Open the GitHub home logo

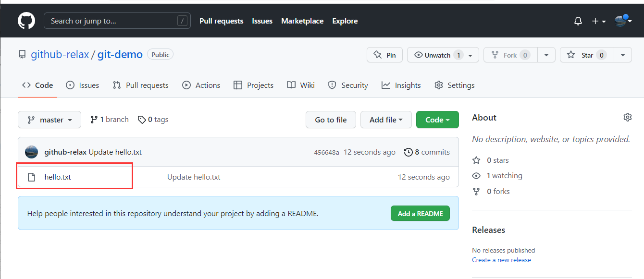(26, 21)
